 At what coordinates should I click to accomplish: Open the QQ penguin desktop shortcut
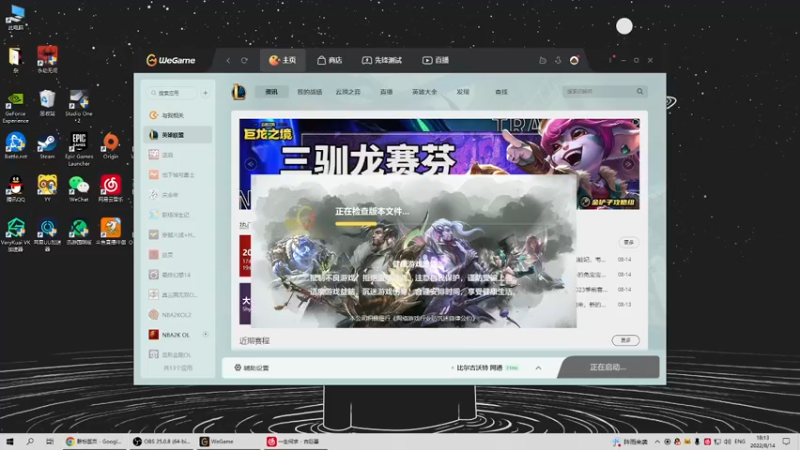[15, 189]
